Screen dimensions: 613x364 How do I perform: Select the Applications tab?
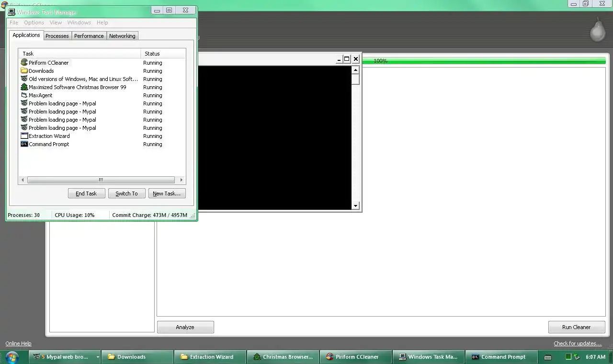pos(26,35)
